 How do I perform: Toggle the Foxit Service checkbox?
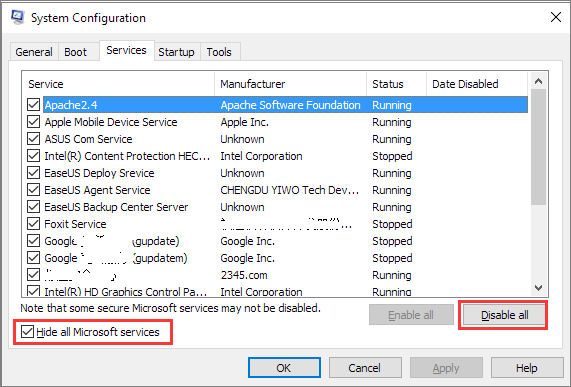pyautogui.click(x=34, y=224)
